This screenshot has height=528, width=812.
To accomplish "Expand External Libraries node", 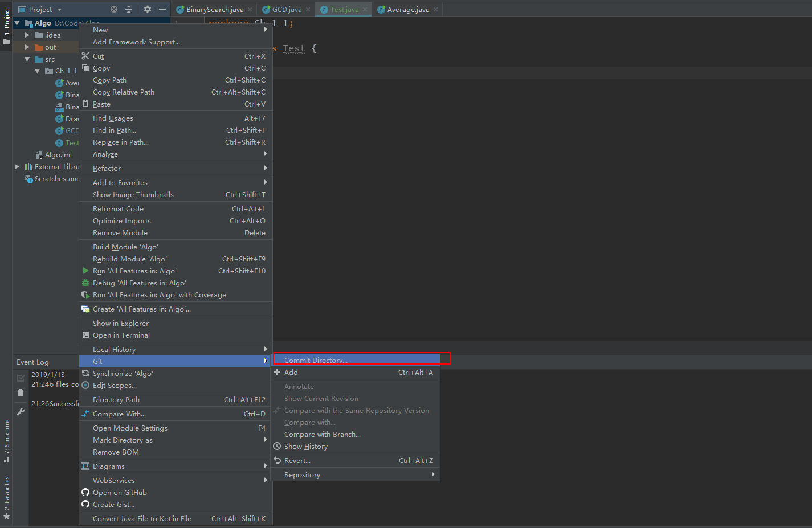I will 17,167.
